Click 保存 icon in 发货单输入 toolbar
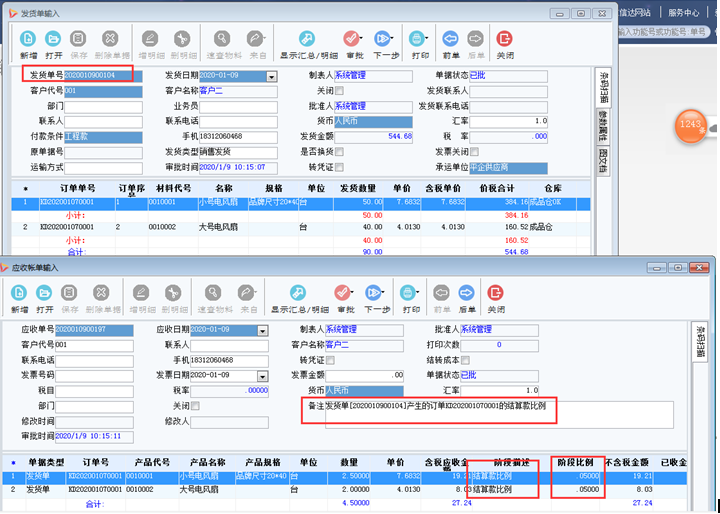The image size is (720, 514). click(78, 39)
